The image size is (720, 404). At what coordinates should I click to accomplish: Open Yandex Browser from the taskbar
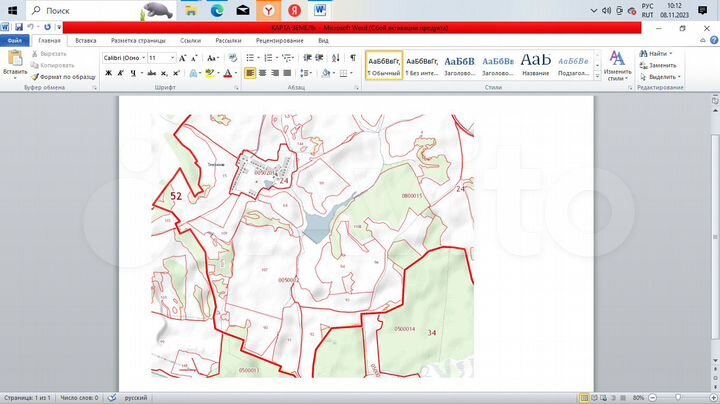click(x=269, y=11)
